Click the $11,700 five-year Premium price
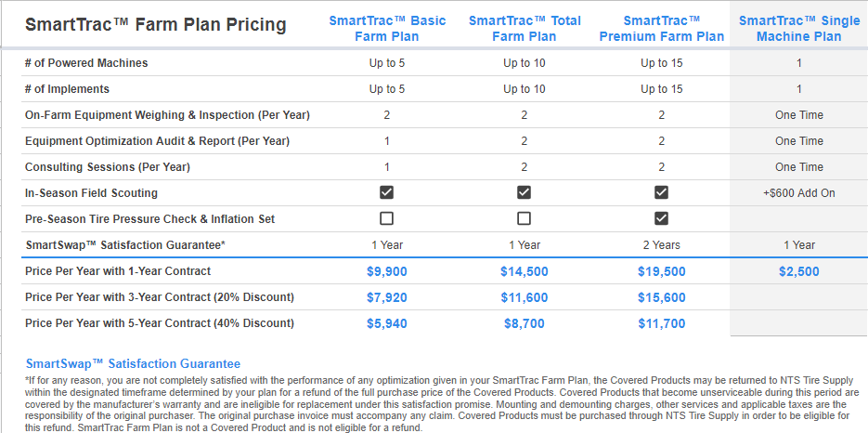Screen dimensions: 868x433 (x=662, y=323)
